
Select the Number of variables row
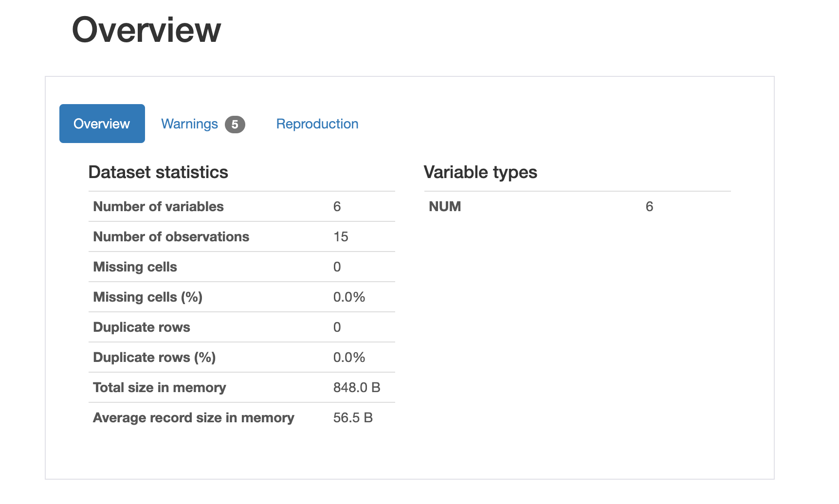pos(158,206)
